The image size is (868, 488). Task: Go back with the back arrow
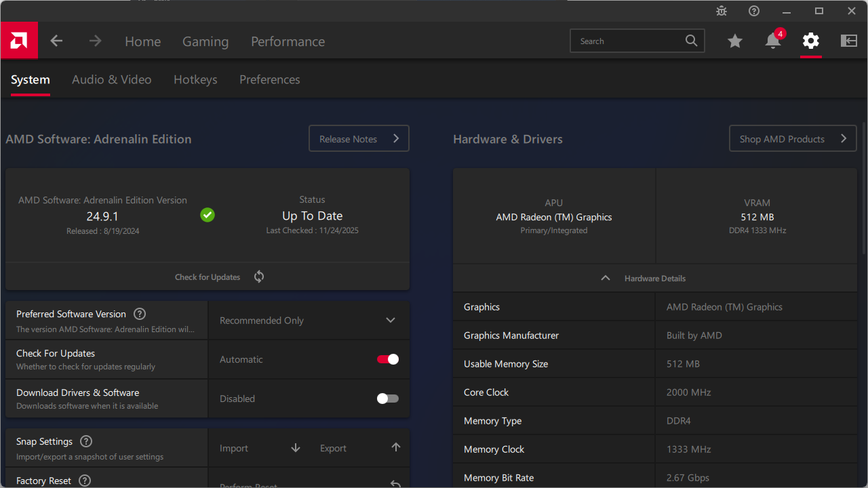(56, 41)
